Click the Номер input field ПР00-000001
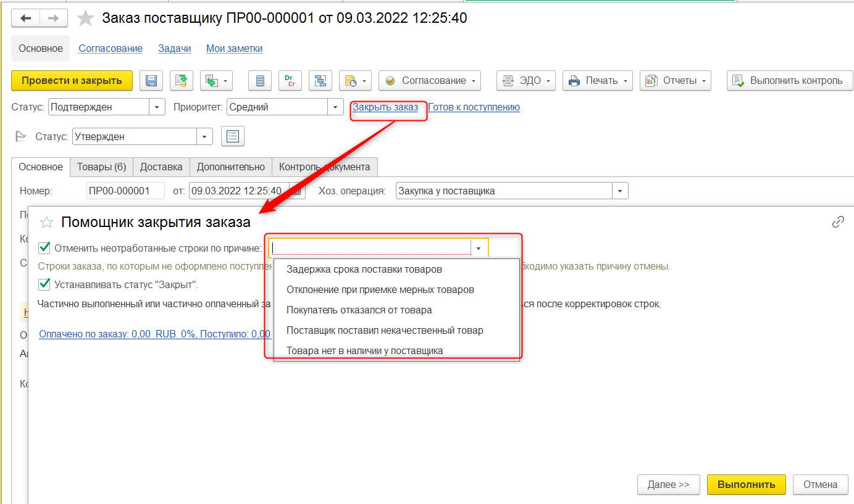Viewport: 854px width, 504px height. coord(125,191)
